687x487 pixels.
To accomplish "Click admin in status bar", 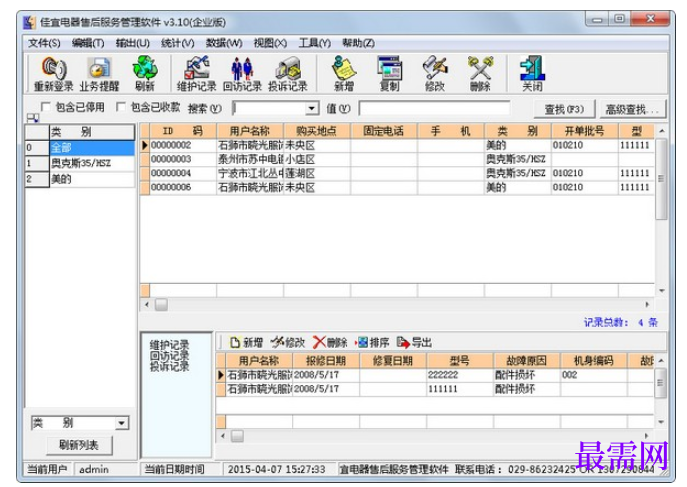I will point(94,469).
